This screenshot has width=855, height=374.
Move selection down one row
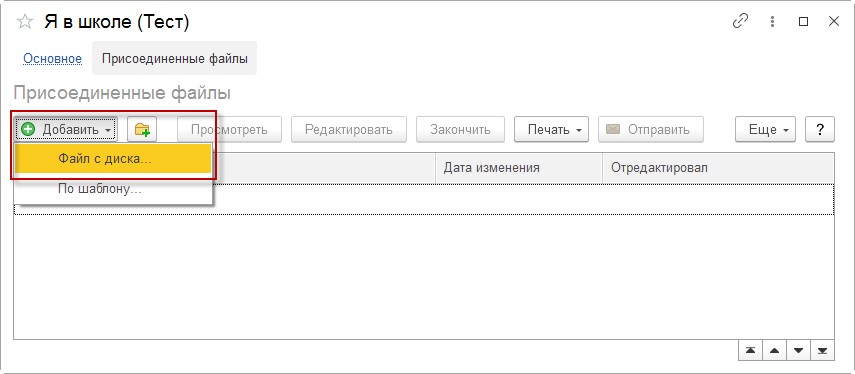point(798,351)
